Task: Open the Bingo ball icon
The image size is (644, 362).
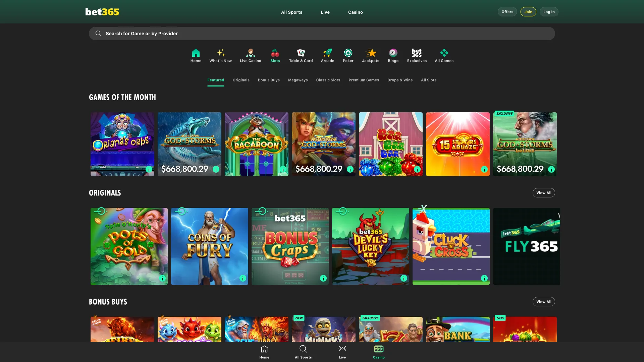Action: [393, 53]
